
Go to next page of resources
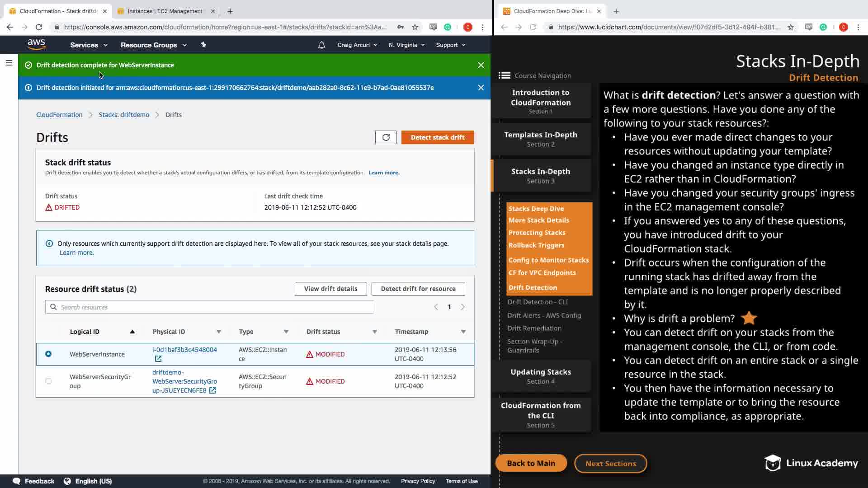[462, 307]
